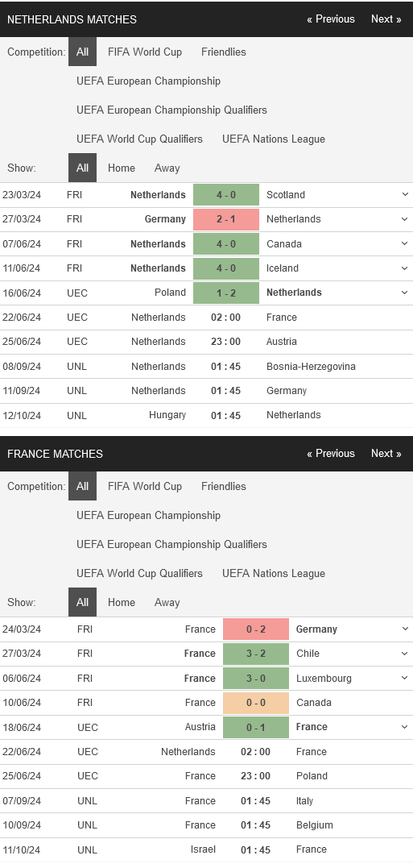
Task: Open France 0 - 2 Germany score
Action: [256, 629]
